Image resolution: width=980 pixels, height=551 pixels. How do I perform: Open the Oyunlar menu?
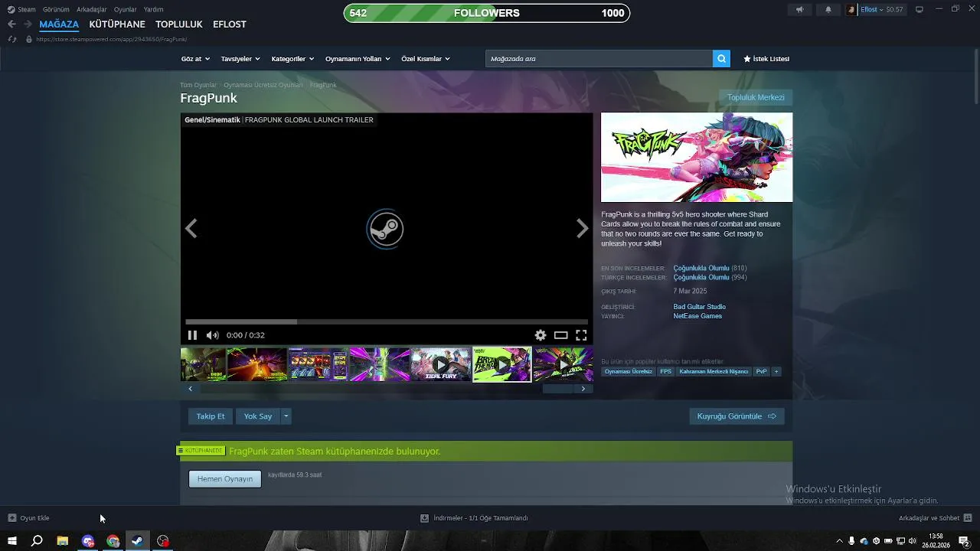coord(126,10)
